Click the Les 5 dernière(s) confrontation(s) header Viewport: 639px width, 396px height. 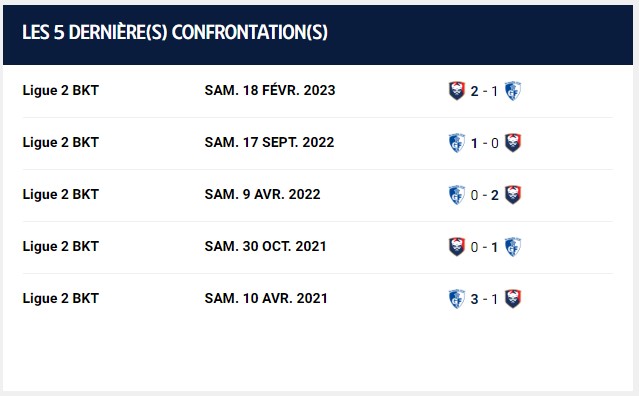coord(175,33)
